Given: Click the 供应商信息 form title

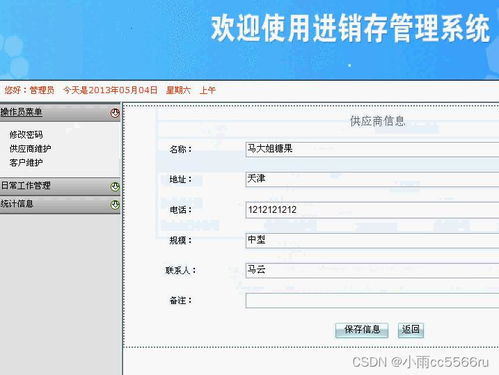Looking at the screenshot, I should (x=377, y=121).
